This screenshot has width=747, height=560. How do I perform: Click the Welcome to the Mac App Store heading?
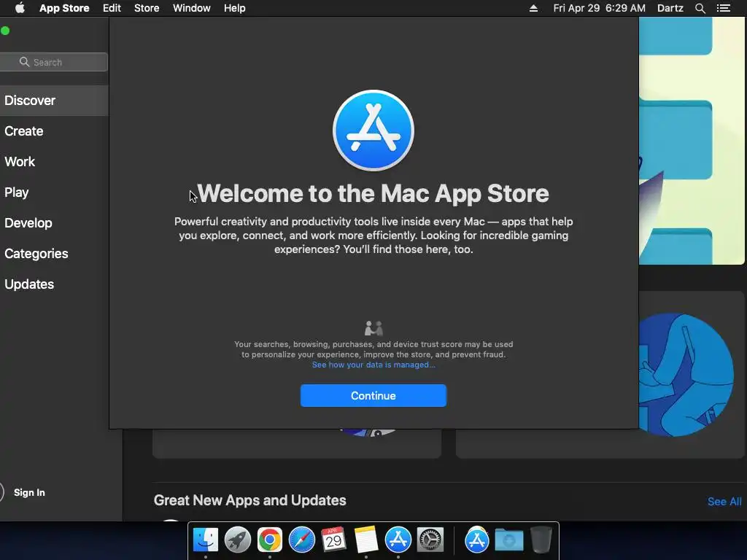373,193
